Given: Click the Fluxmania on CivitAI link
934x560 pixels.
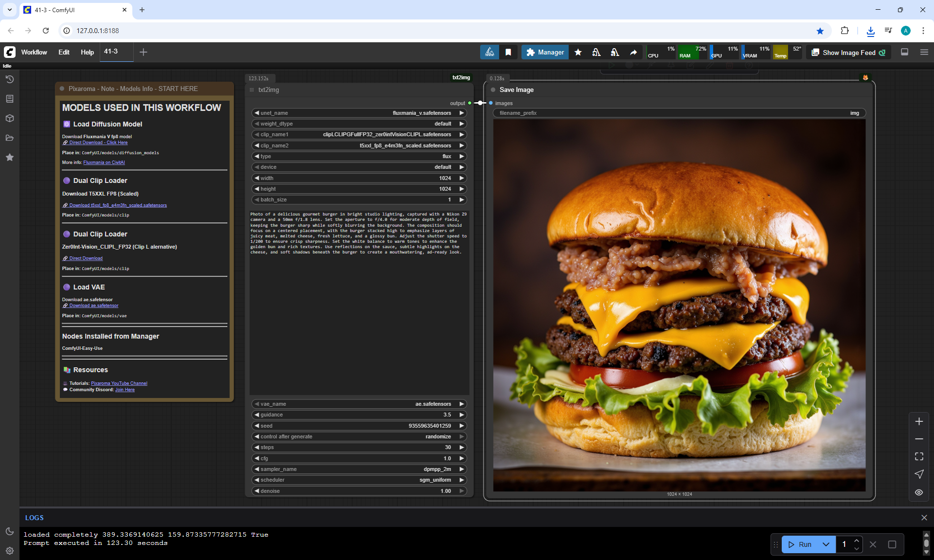Looking at the screenshot, I should (104, 163).
